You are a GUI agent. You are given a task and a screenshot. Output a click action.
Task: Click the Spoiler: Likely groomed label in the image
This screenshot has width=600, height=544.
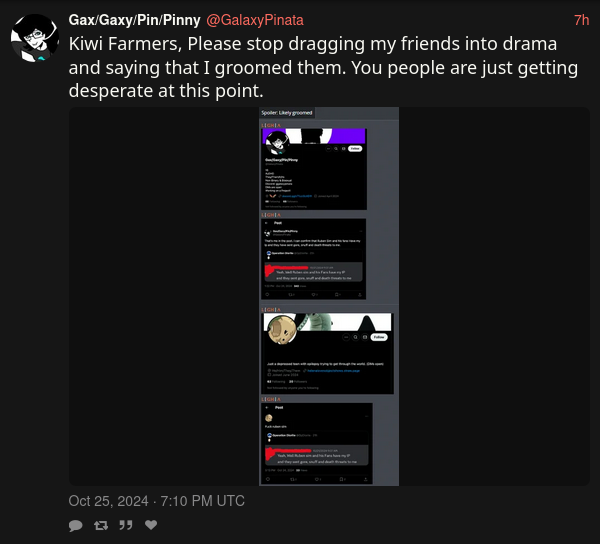tap(287, 112)
